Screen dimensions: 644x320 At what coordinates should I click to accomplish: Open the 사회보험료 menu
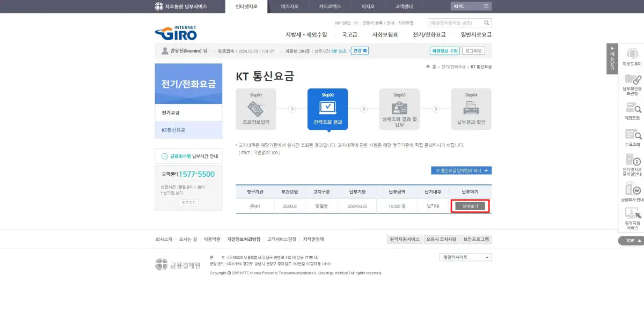pos(385,34)
